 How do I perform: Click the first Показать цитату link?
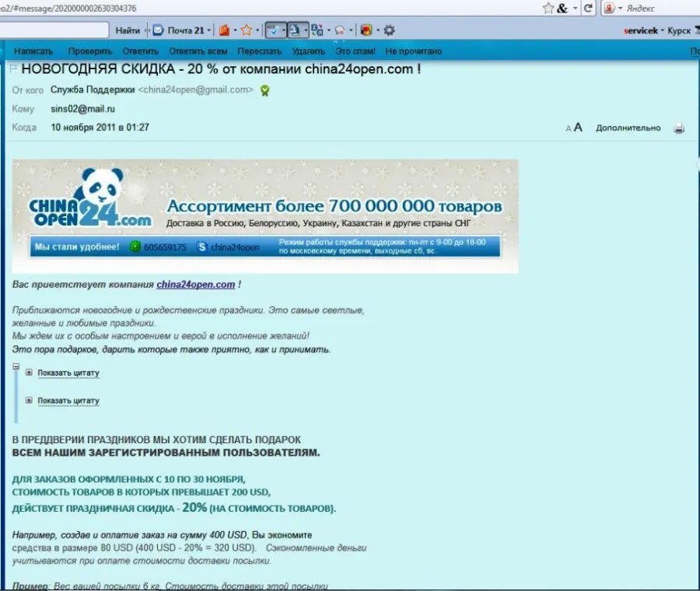pos(68,372)
